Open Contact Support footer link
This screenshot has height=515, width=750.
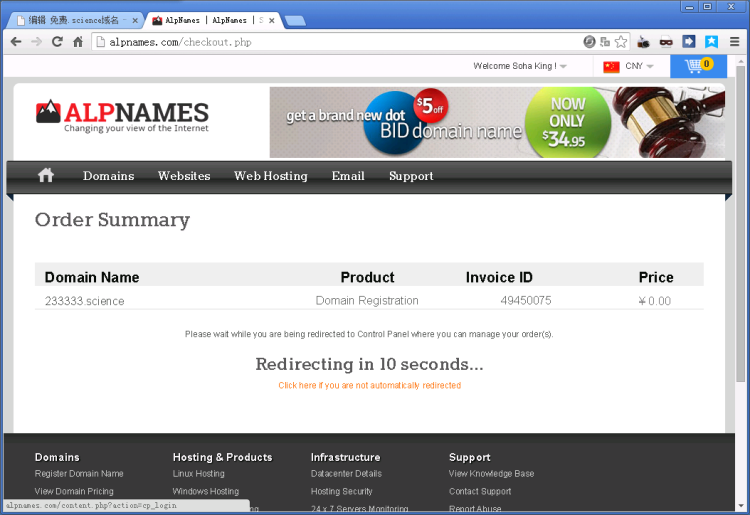click(x=480, y=491)
